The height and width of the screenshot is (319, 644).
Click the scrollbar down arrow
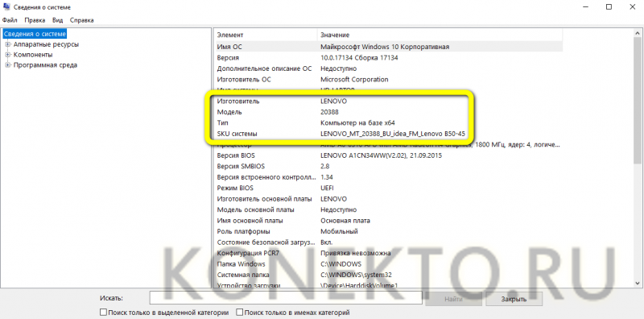[x=638, y=284]
